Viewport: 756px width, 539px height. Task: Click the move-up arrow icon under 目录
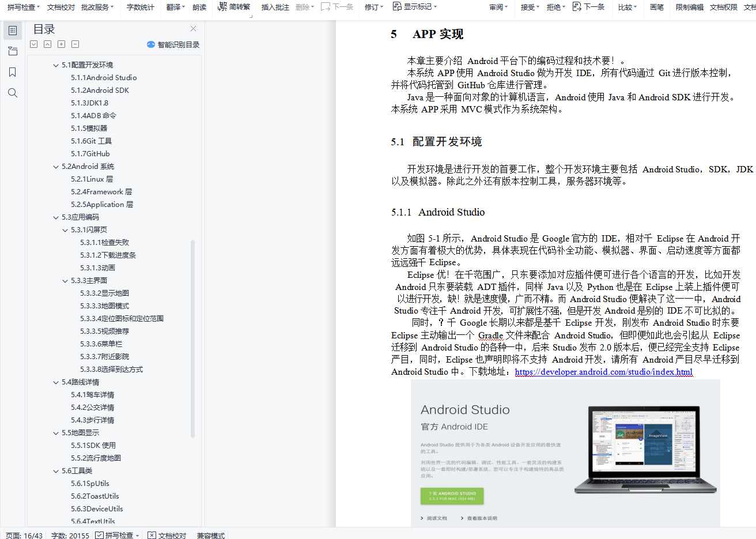[48, 44]
